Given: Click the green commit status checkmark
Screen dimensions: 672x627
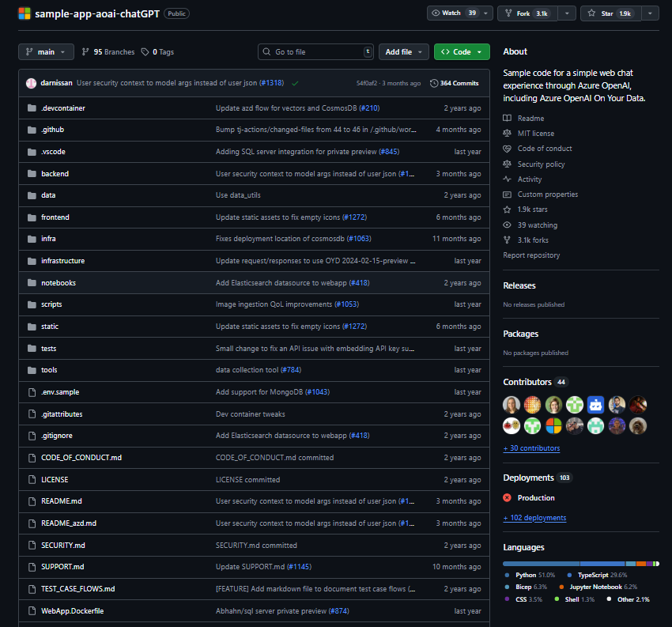Looking at the screenshot, I should point(295,83).
